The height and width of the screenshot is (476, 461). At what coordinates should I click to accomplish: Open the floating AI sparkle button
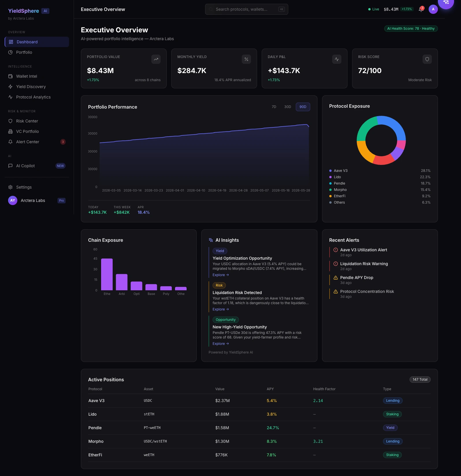tap(446, 2)
